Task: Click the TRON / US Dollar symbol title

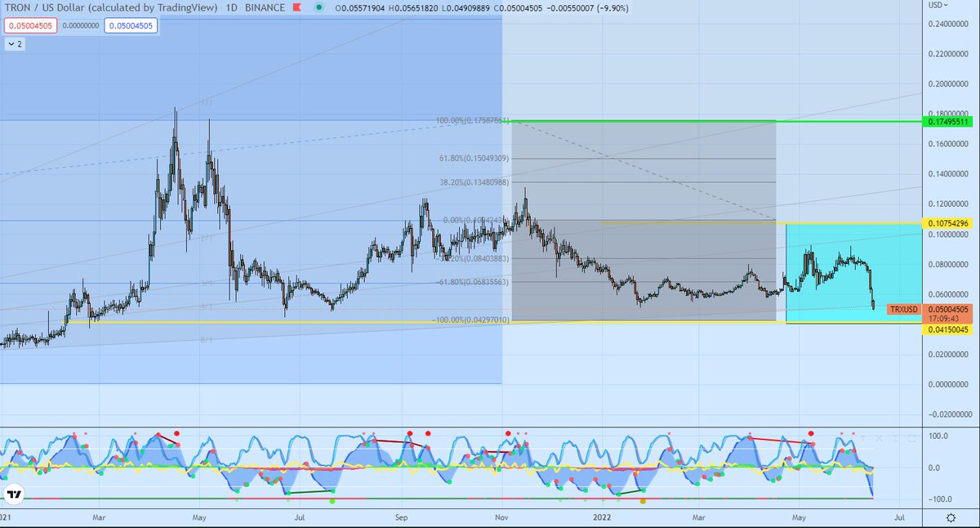Action: coord(112,7)
